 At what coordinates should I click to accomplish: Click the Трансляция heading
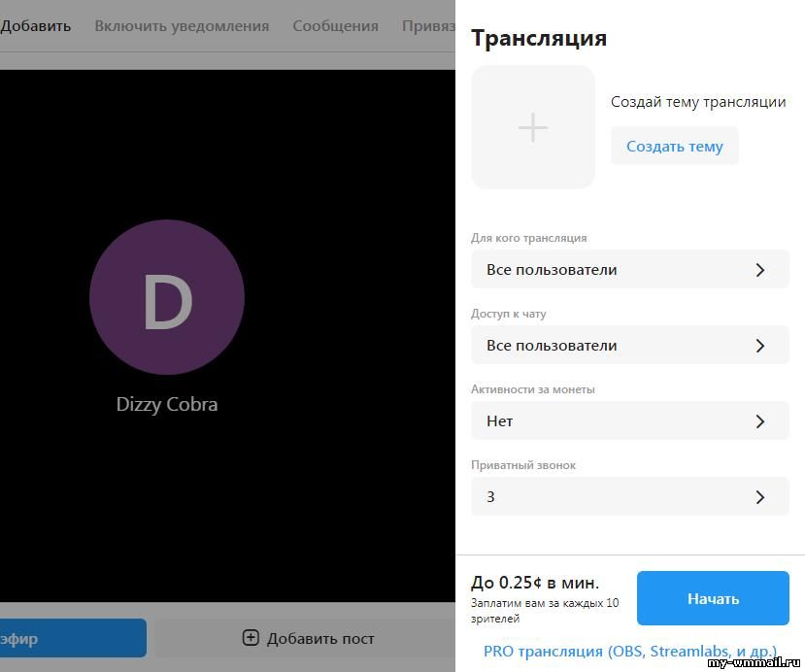pyautogui.click(x=539, y=38)
